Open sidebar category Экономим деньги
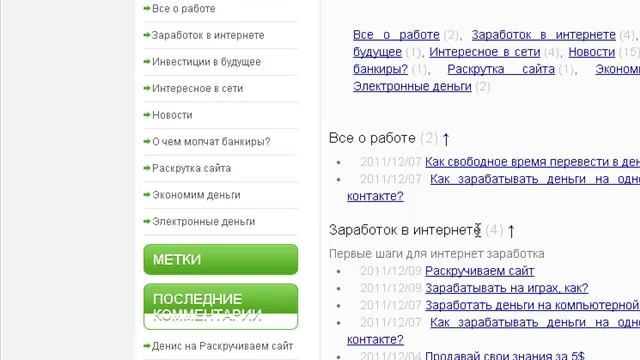Image resolution: width=640 pixels, height=360 pixels. click(196, 195)
